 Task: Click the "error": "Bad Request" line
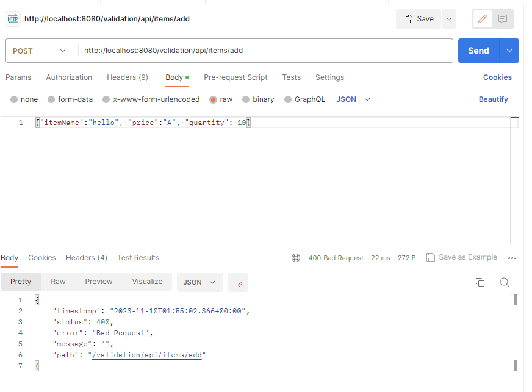pos(103,333)
